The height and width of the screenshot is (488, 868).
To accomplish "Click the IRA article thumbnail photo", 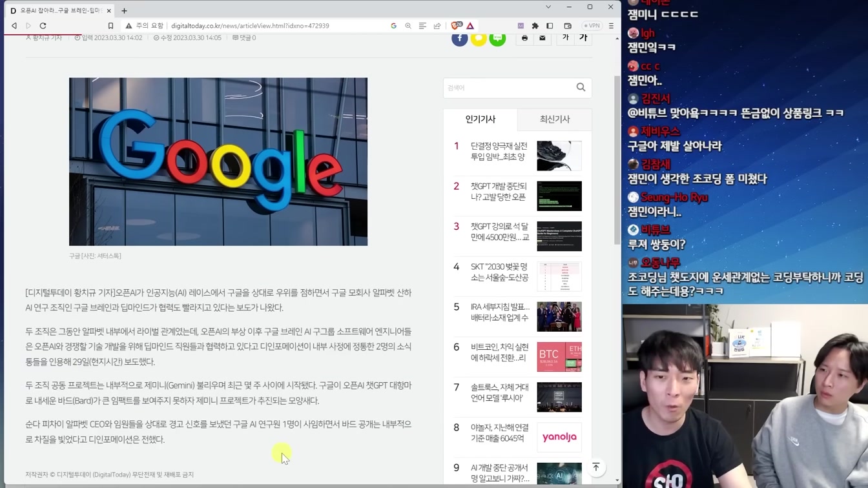I will coord(559,316).
